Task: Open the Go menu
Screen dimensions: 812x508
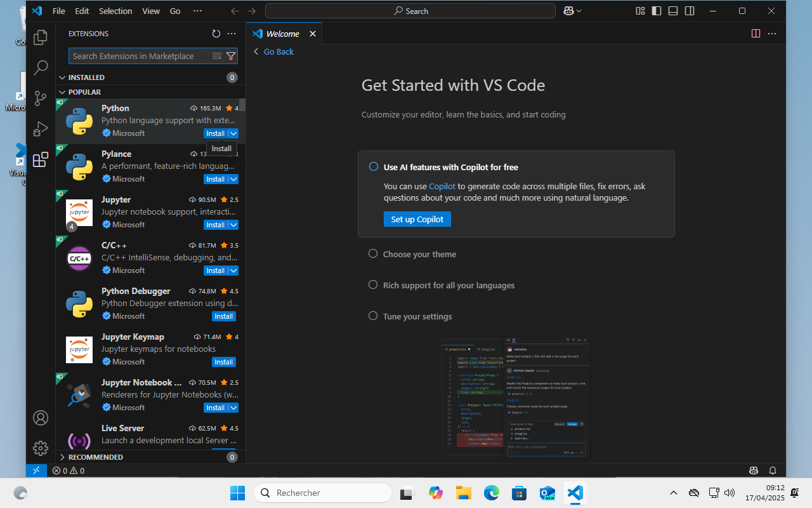Action: (175, 11)
